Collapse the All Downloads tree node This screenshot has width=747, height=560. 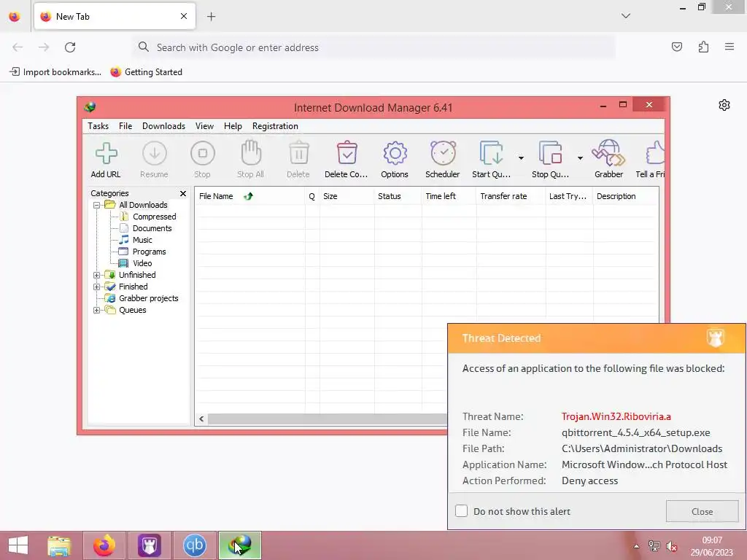[x=97, y=205]
